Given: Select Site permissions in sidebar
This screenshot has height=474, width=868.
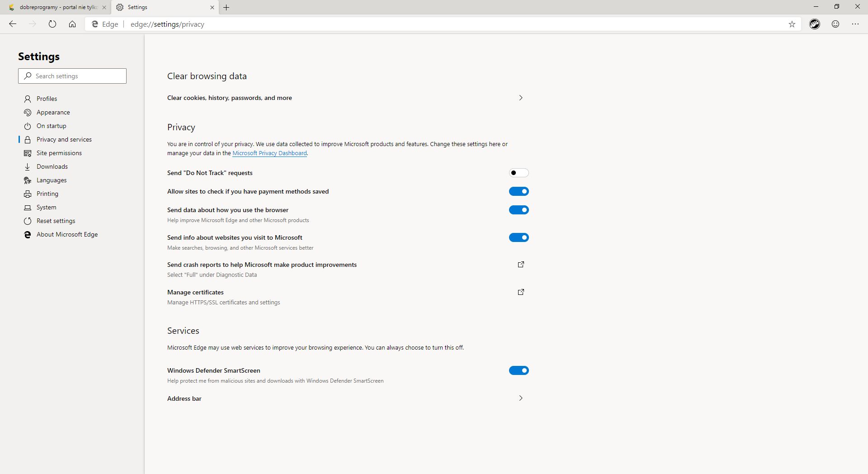Looking at the screenshot, I should coord(59,153).
